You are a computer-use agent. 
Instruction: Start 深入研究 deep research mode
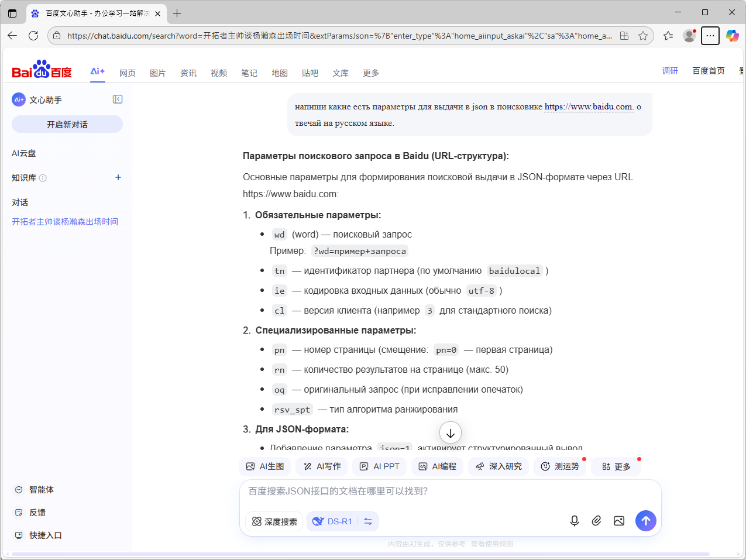coord(499,466)
